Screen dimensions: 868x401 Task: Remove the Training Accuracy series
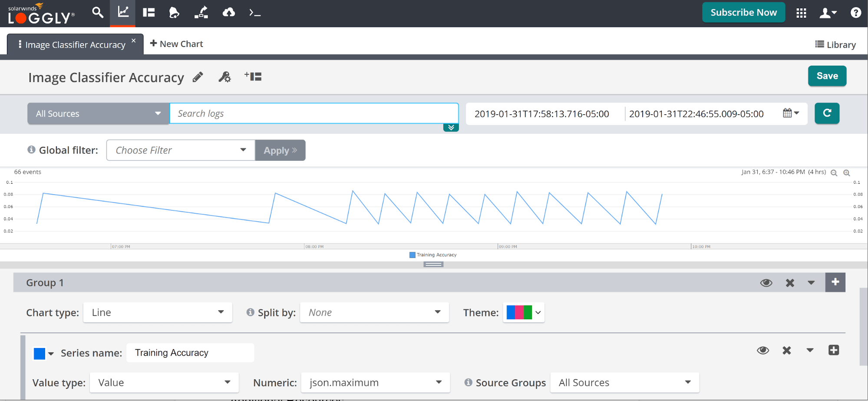coord(786,351)
